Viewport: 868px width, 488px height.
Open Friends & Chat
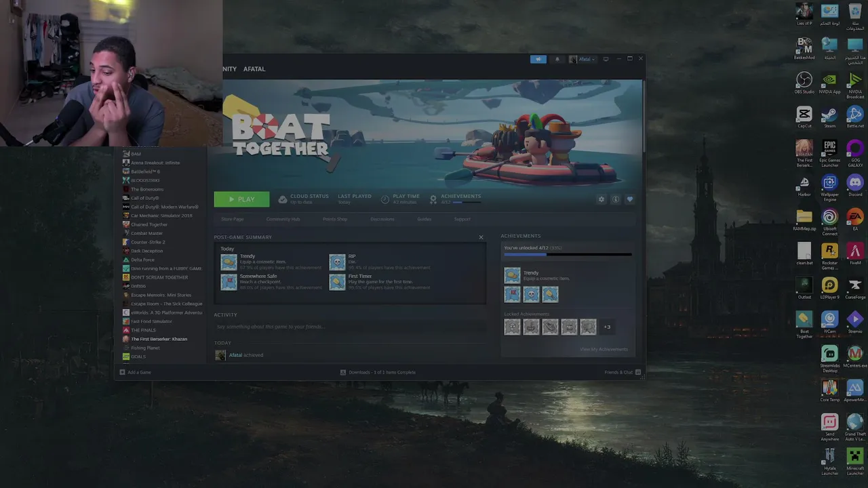(x=623, y=372)
